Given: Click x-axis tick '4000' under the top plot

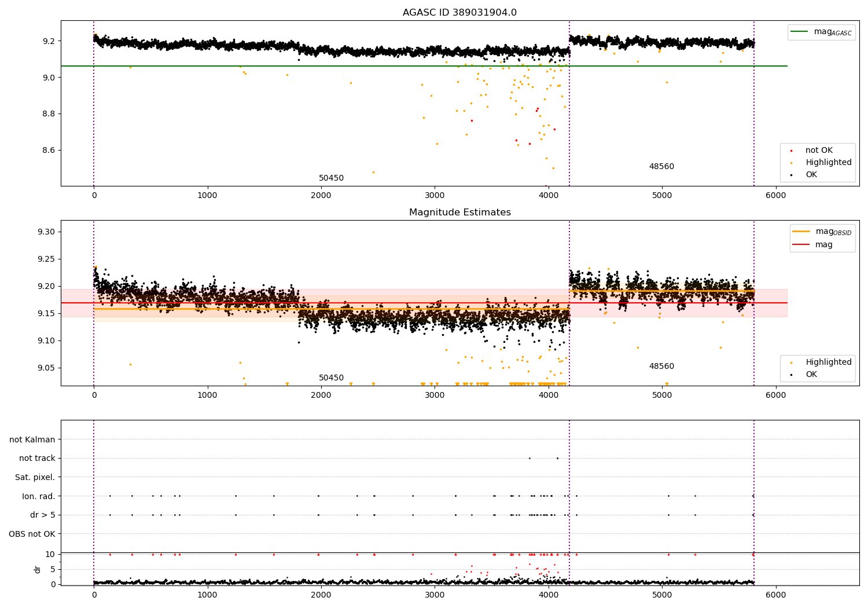Looking at the screenshot, I should 548,196.
